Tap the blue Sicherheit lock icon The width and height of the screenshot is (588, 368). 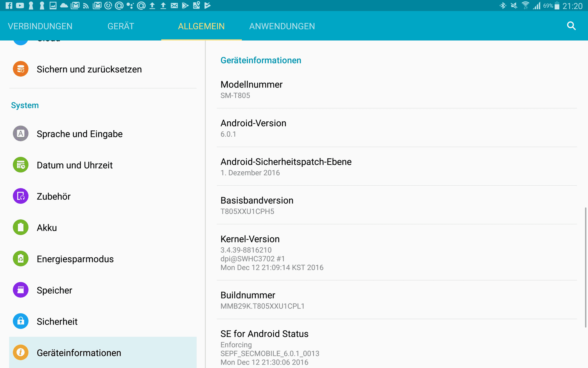(21, 321)
